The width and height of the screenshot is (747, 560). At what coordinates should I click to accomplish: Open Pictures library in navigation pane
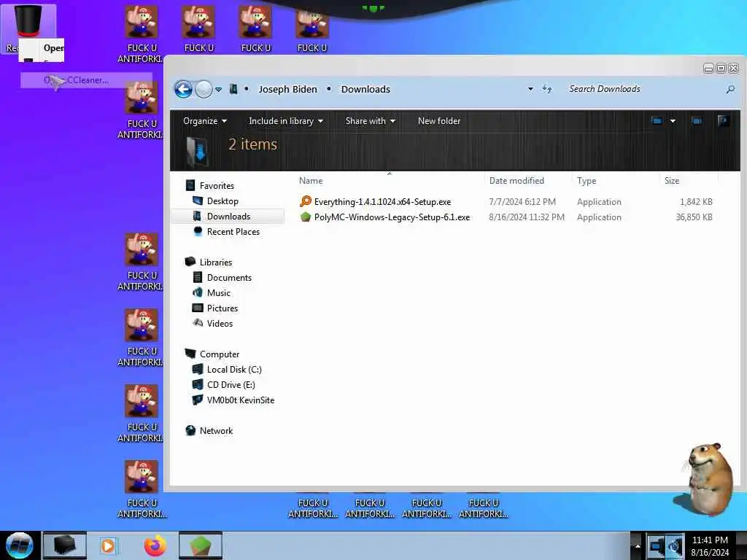pyautogui.click(x=222, y=308)
